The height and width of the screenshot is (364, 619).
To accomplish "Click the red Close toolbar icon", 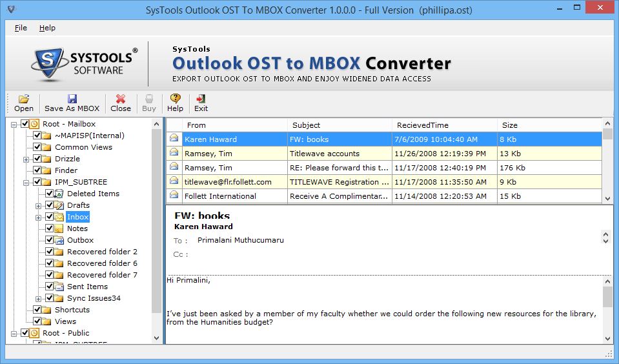I will (x=120, y=99).
